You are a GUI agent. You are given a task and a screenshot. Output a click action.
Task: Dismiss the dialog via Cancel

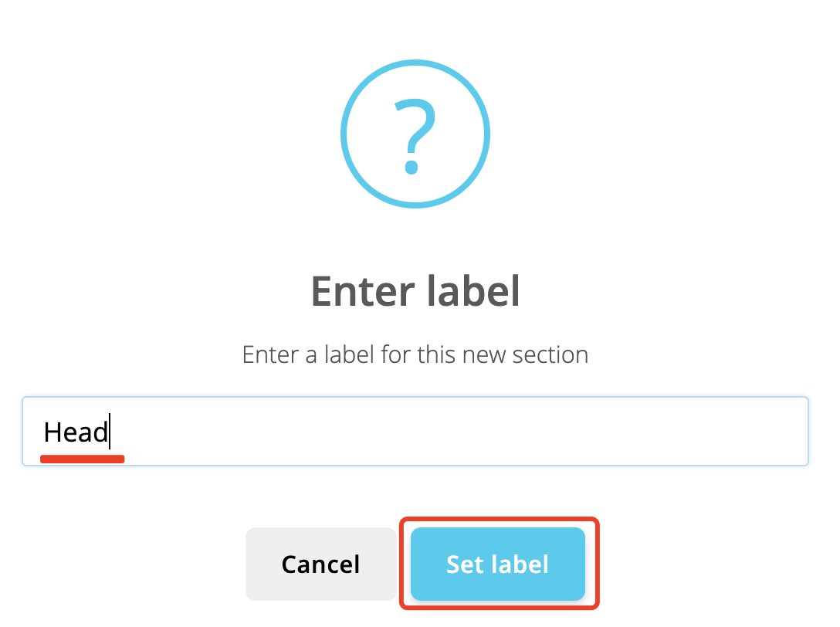[321, 564]
